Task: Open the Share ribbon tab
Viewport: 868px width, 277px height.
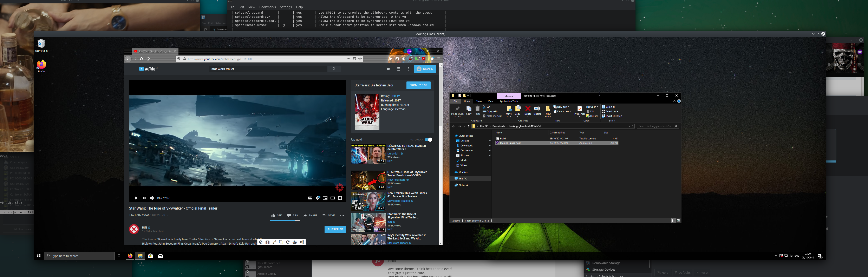Action: (479, 101)
